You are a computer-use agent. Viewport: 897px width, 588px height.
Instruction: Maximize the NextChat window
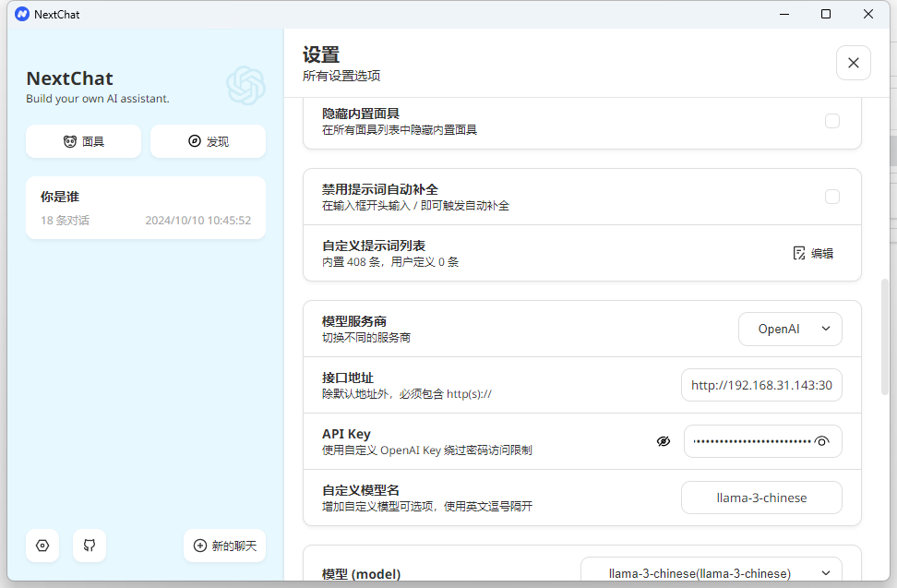[826, 14]
